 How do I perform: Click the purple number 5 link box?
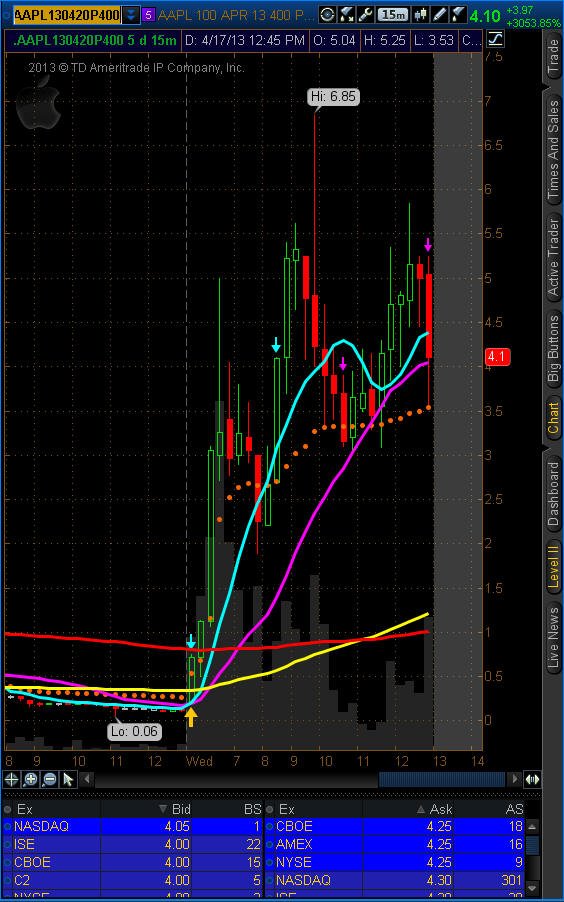[148, 15]
